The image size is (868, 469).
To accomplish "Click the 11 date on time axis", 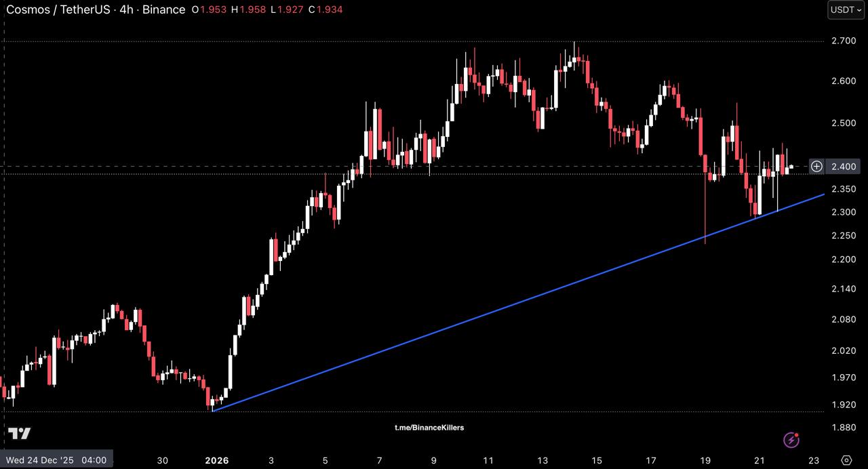I will click(488, 460).
